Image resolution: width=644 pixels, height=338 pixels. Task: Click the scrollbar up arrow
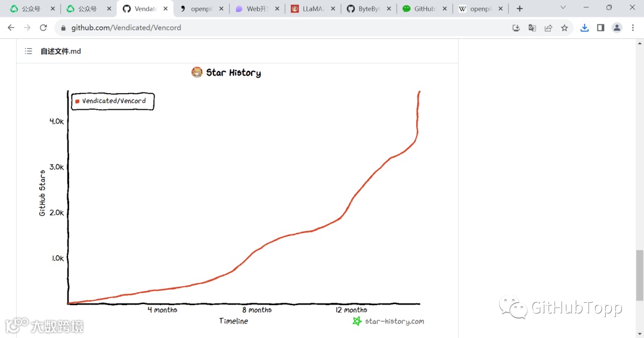coord(639,43)
